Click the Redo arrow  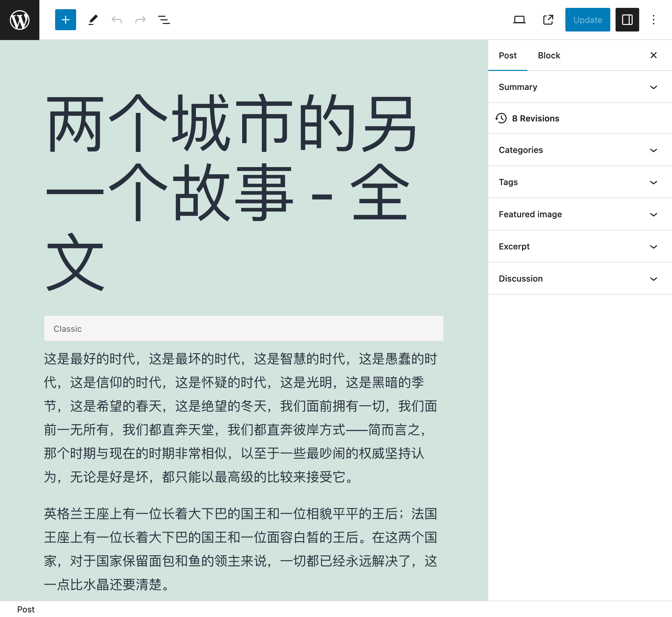click(x=140, y=20)
